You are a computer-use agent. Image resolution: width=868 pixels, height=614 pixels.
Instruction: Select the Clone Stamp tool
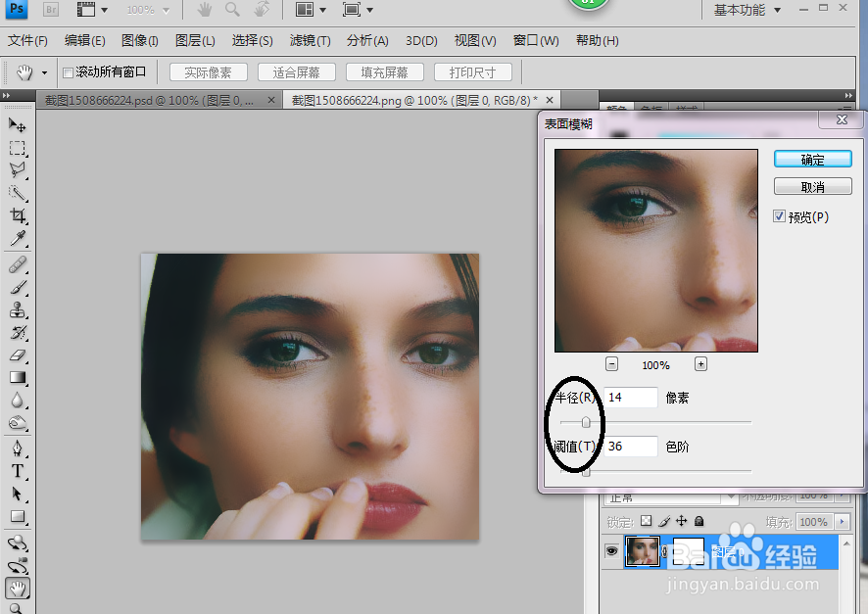(17, 309)
